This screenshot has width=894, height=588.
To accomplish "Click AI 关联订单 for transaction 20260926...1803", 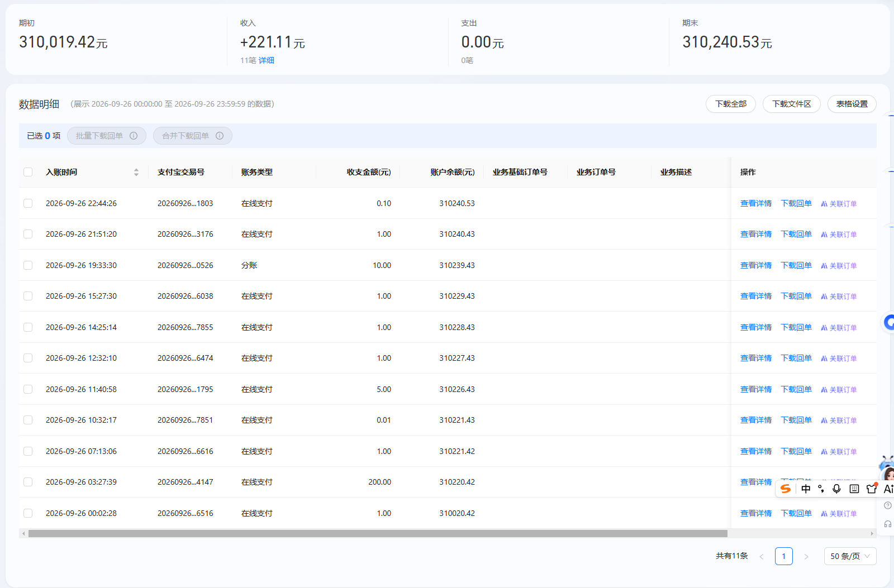I will pos(839,204).
